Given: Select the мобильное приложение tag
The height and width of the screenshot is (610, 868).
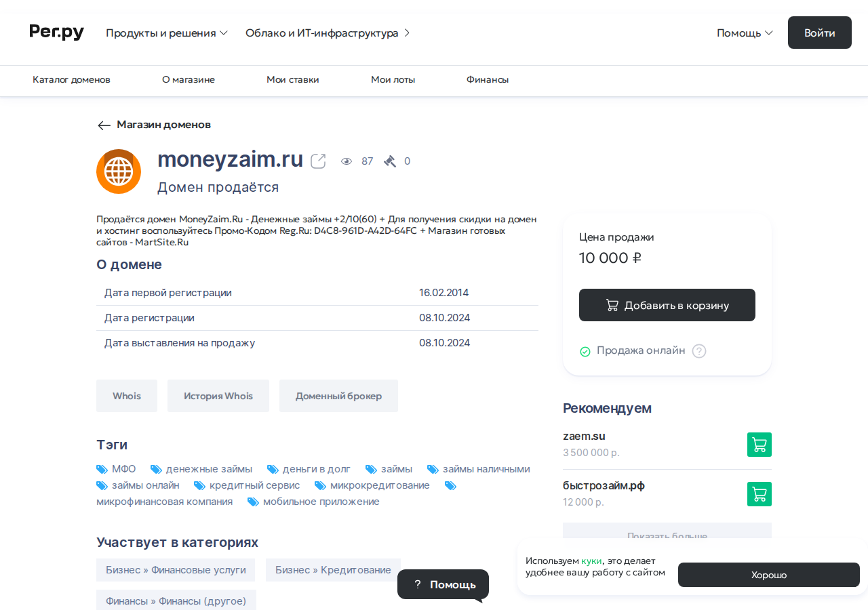Looking at the screenshot, I should 321,502.
